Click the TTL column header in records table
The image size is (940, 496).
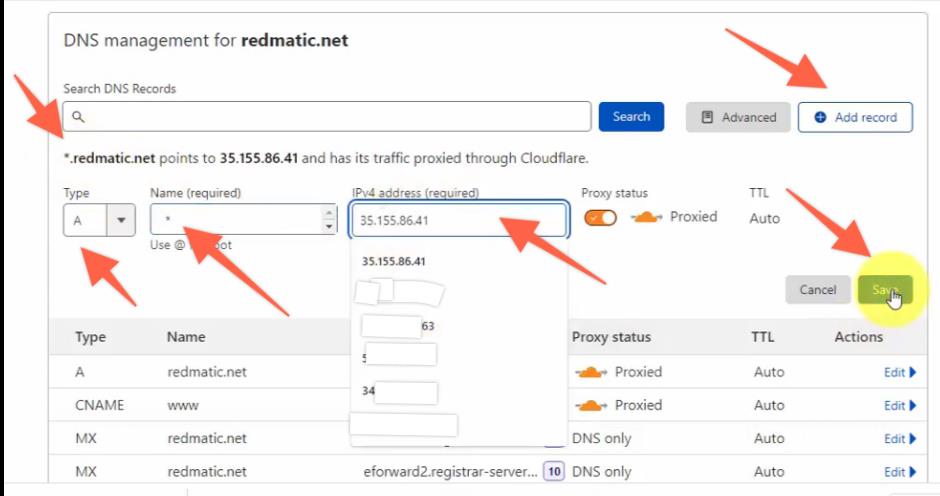click(x=763, y=337)
